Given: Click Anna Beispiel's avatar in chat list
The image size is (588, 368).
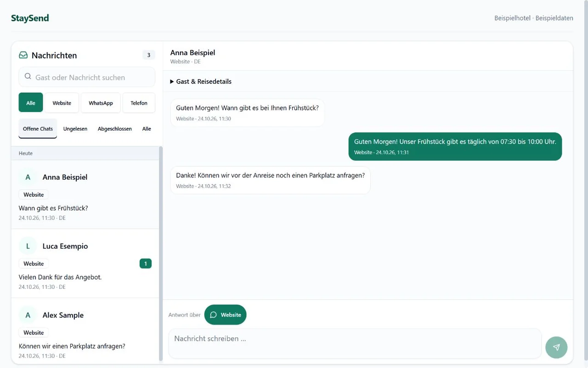Looking at the screenshot, I should (x=28, y=177).
